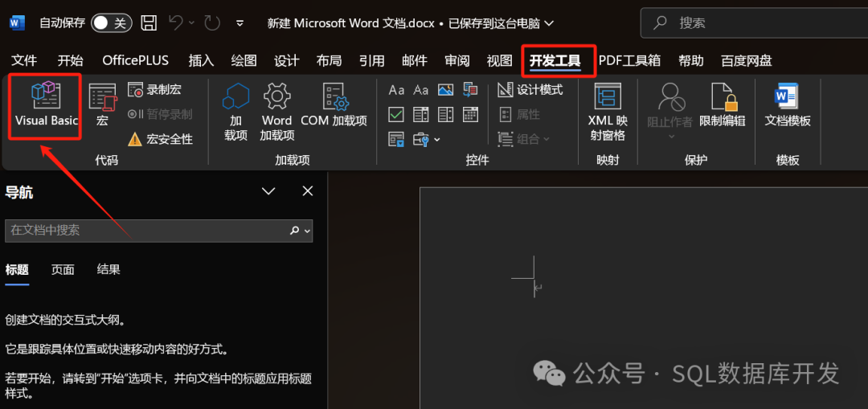Screen dimensions: 868x409
Task: Switch to the 引用 tab
Action: point(371,60)
